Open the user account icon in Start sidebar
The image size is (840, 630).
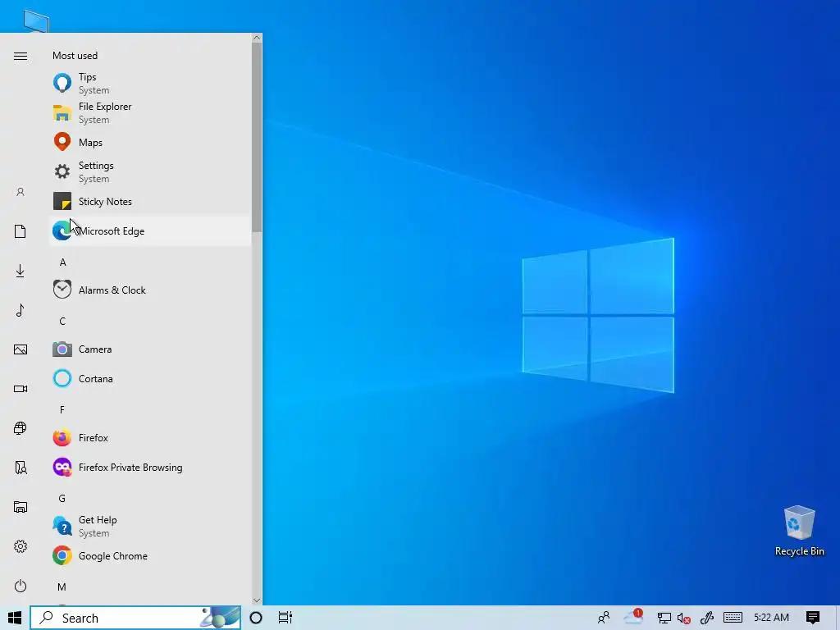coord(21,192)
